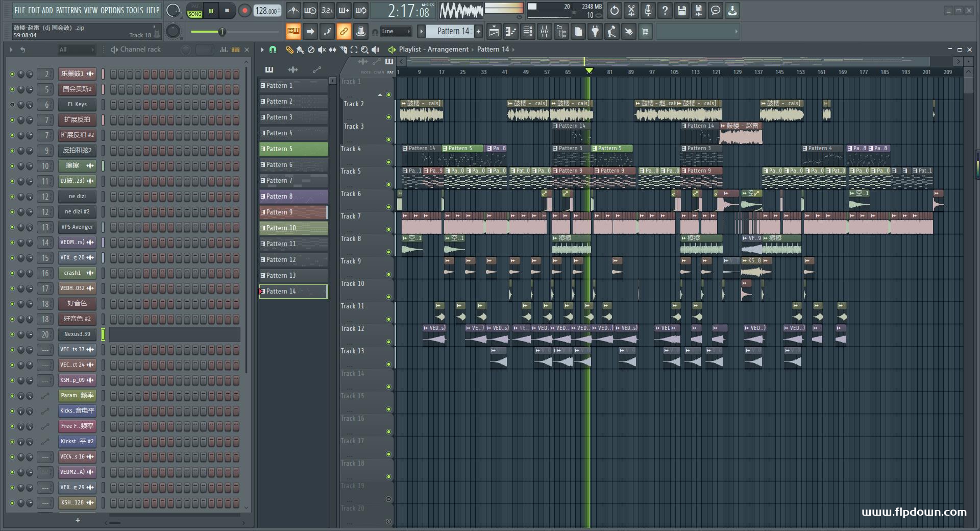Open the EDIT menu
This screenshot has height=531, width=980.
[x=34, y=10]
